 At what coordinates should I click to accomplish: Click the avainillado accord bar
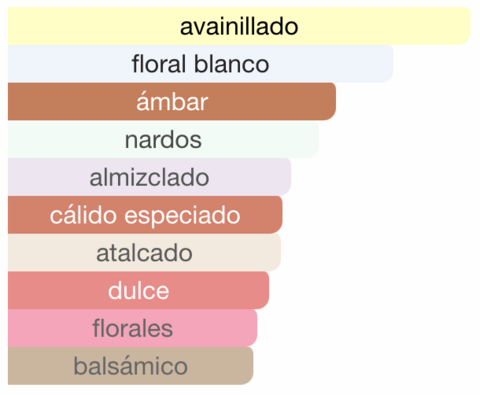[x=239, y=26]
